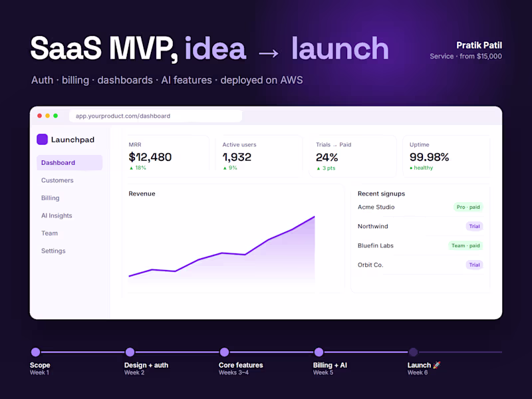Click the Uptime 99.98% value
Screen dimensions: 532x399
pyautogui.click(x=429, y=157)
